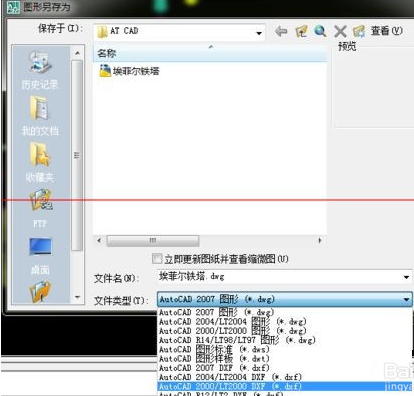Click the Search the Web globe icon
This screenshot has width=414, height=396.
pos(320,31)
